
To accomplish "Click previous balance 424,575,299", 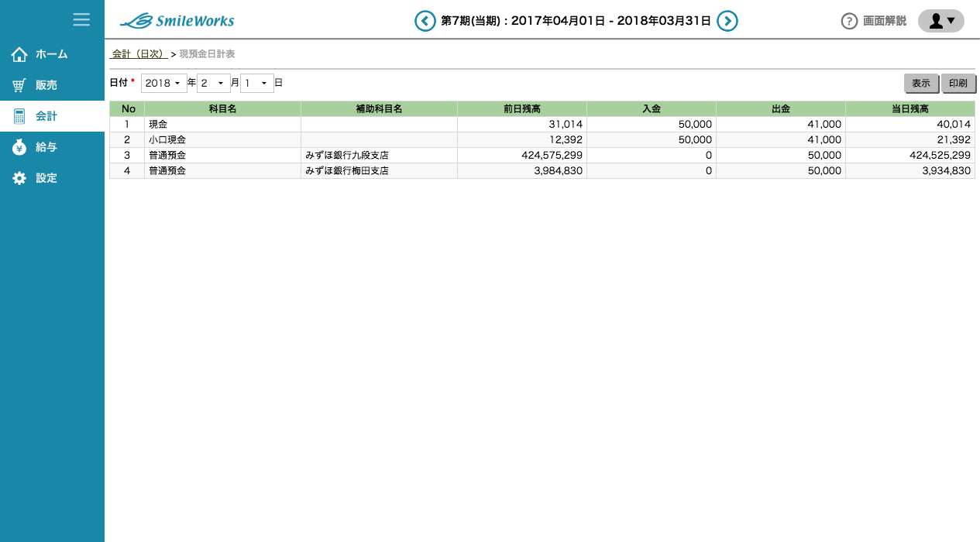I will [522, 156].
